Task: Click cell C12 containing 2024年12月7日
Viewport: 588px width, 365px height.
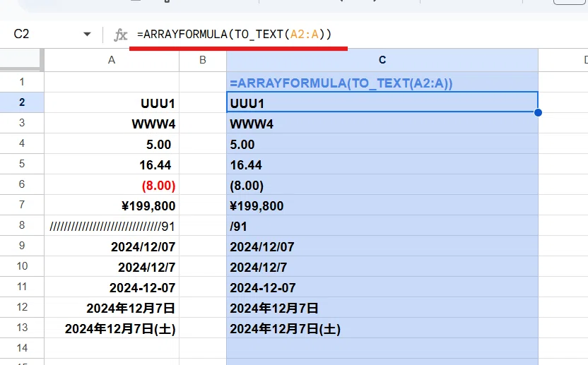Action: click(382, 307)
